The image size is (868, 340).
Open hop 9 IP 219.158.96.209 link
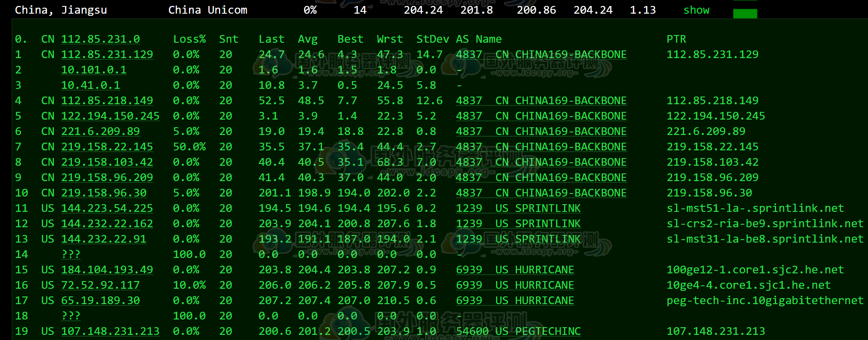click(107, 177)
